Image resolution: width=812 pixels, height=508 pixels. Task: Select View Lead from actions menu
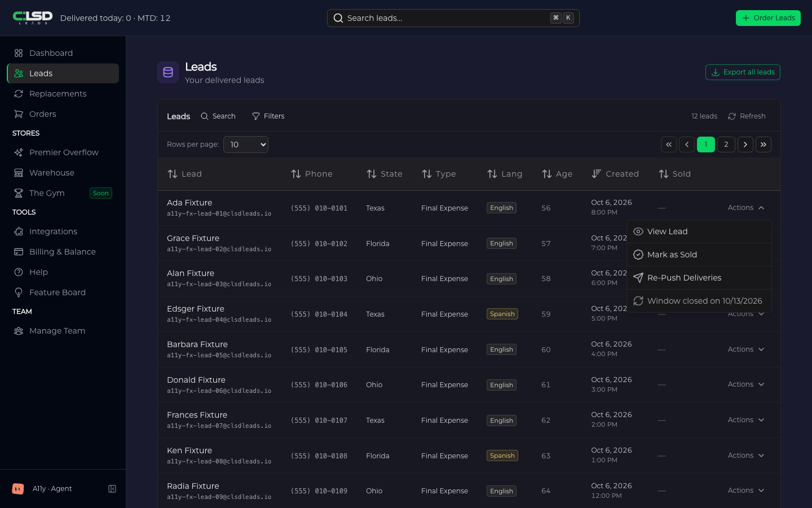[x=699, y=231]
